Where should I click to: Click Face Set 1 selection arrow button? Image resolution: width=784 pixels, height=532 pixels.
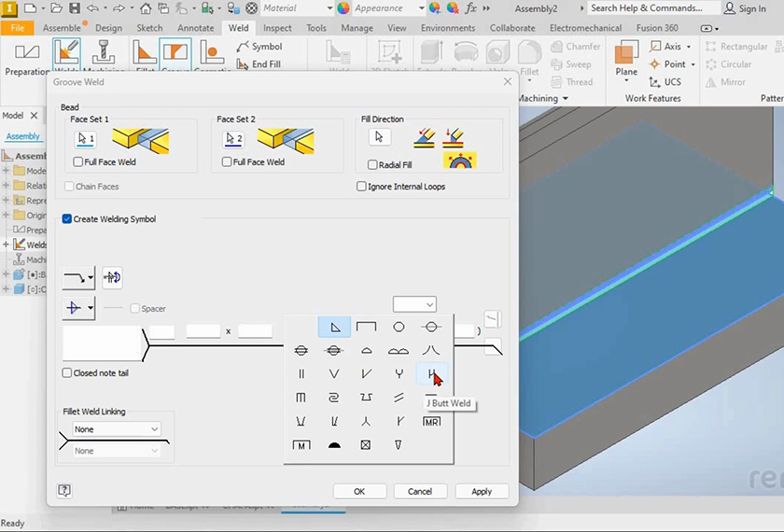coord(85,139)
